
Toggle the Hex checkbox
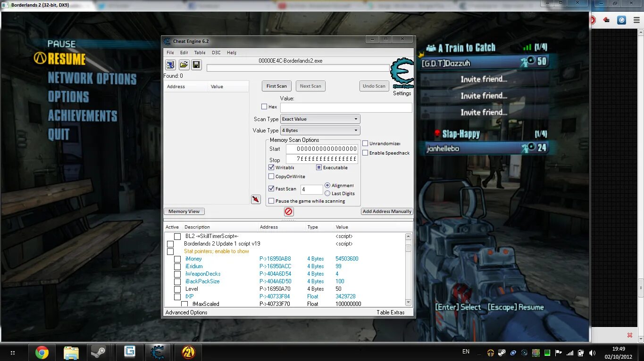(x=264, y=107)
